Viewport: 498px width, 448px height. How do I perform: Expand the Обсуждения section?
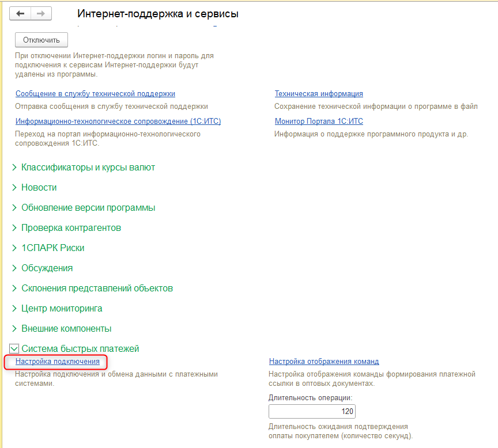[43, 268]
